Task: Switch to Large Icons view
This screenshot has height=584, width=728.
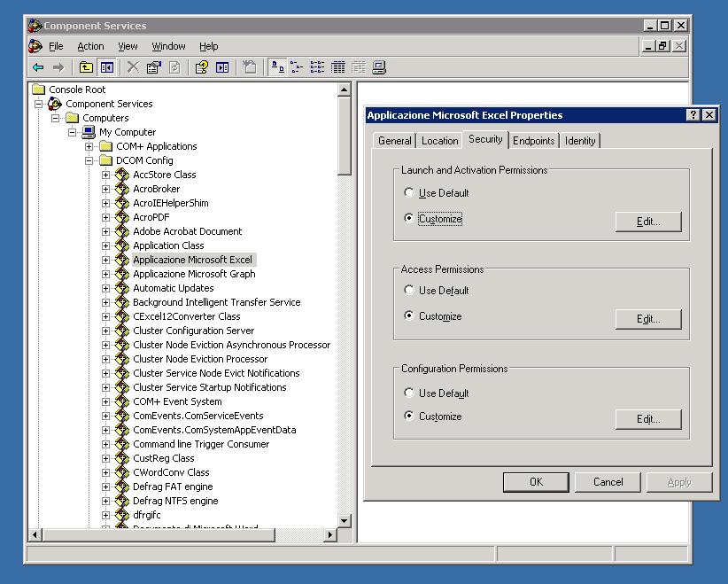Action: (277, 68)
